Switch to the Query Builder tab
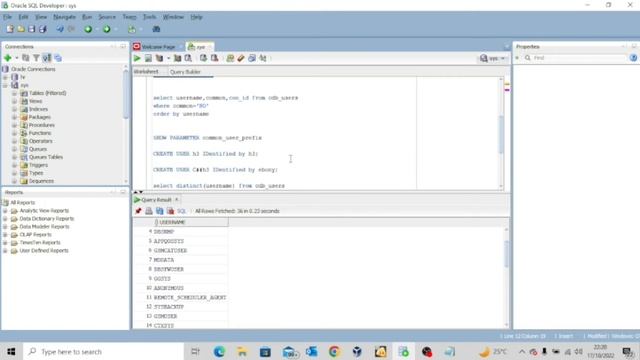This screenshot has width=640, height=360. click(185, 72)
